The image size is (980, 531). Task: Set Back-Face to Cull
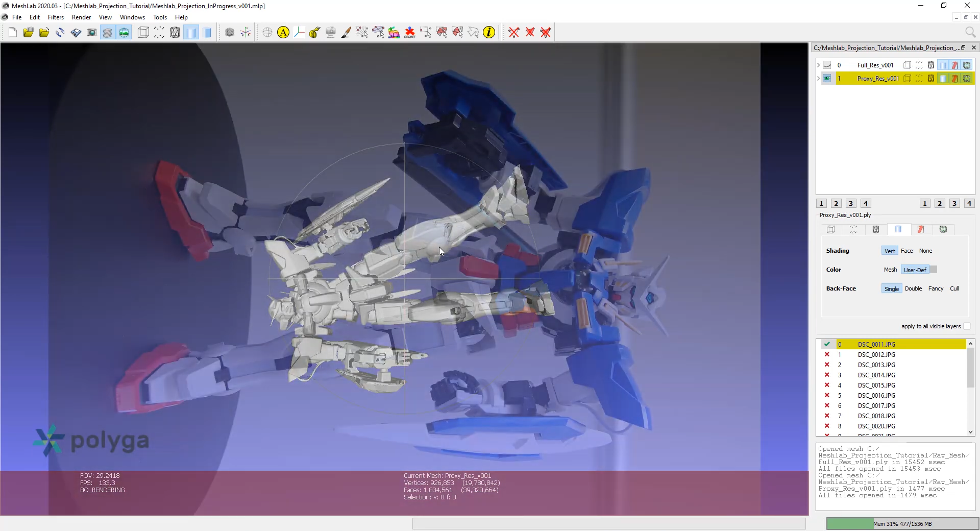(954, 288)
